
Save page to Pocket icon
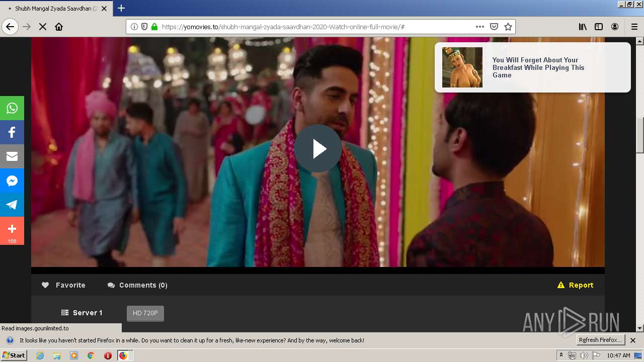(x=494, y=27)
